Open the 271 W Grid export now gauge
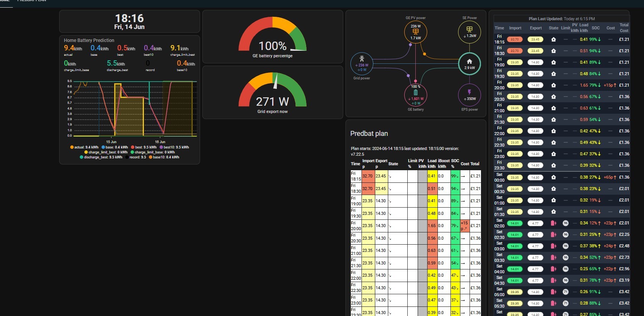 point(273,92)
